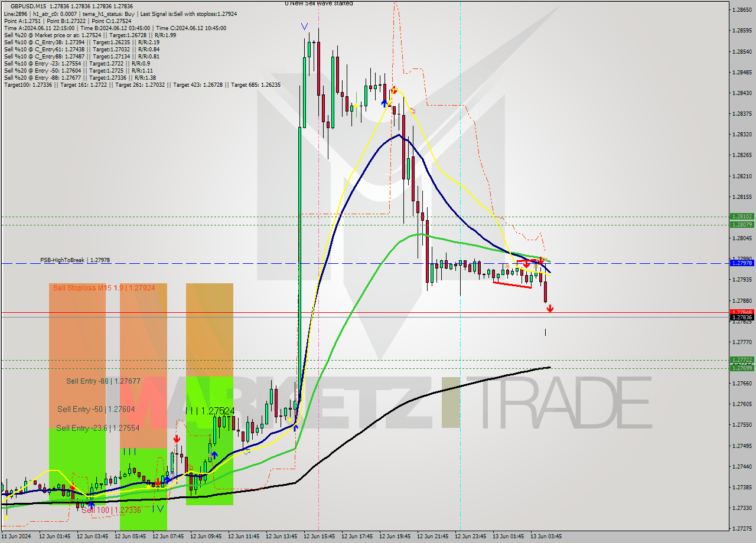Click the 12 Jun 19:45 time label
The width and height of the screenshot is (756, 543).
click(395, 537)
